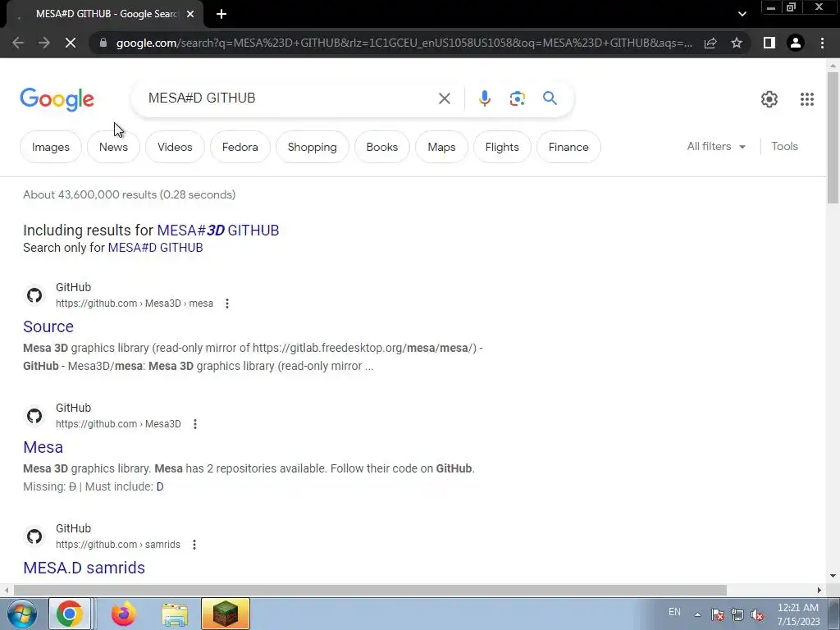View site information via the lock icon
Viewport: 840px width, 630px height.
click(x=103, y=43)
